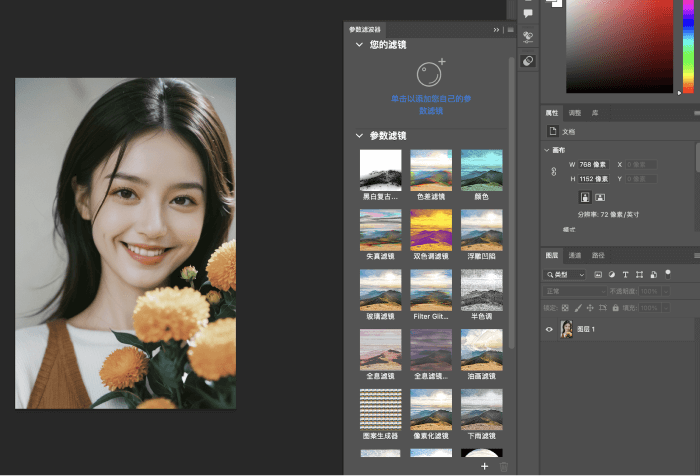This screenshot has width=700, height=476.
Task: Open the adjustments panel icon in the dock
Action: (528, 37)
